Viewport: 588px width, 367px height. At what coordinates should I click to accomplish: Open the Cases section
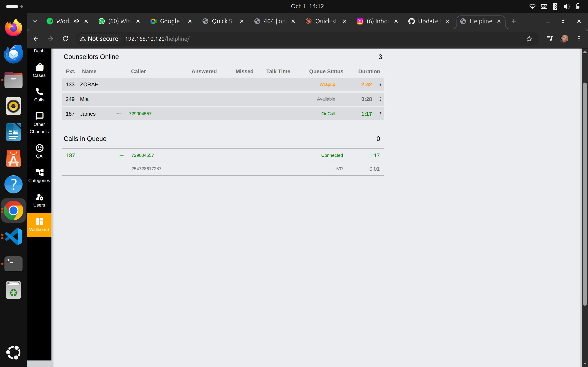pyautogui.click(x=39, y=70)
